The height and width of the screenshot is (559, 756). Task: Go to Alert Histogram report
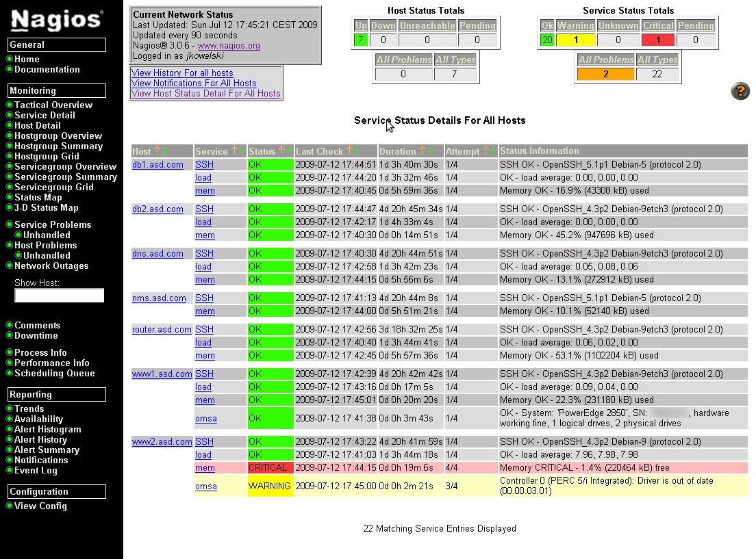(x=47, y=429)
